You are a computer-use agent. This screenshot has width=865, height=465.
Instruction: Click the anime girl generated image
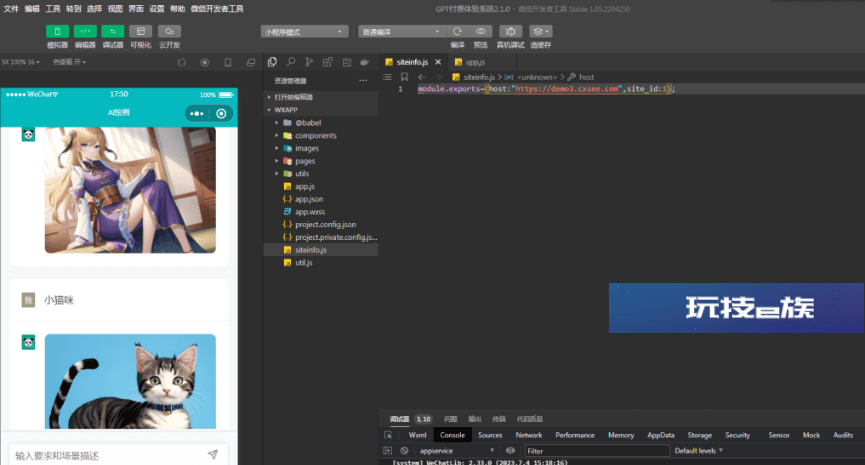point(130,190)
